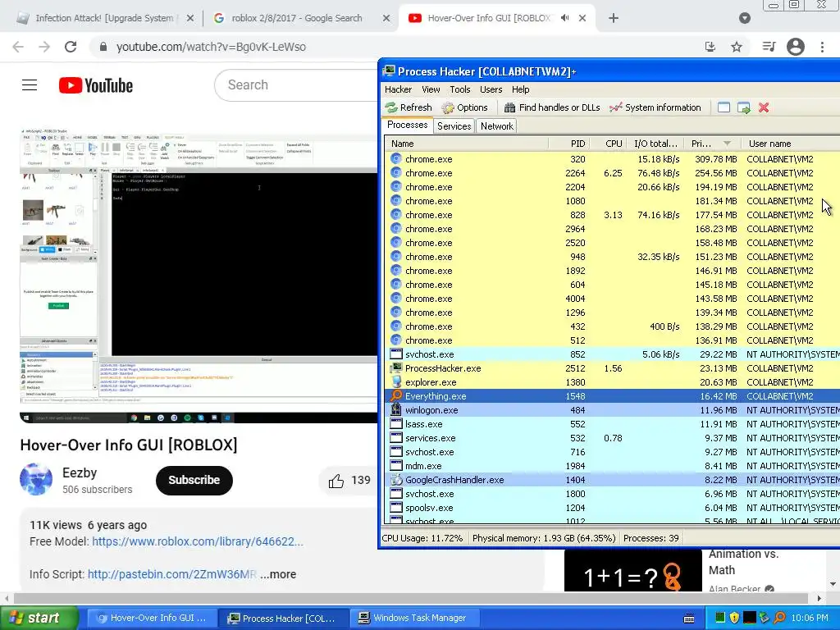Select the Everything.exe process row

click(x=612, y=396)
